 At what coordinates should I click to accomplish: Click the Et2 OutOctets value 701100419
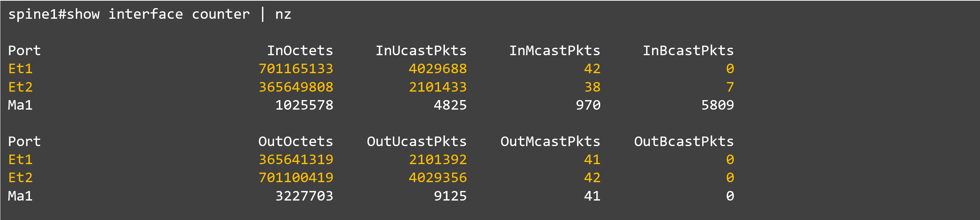tap(296, 178)
